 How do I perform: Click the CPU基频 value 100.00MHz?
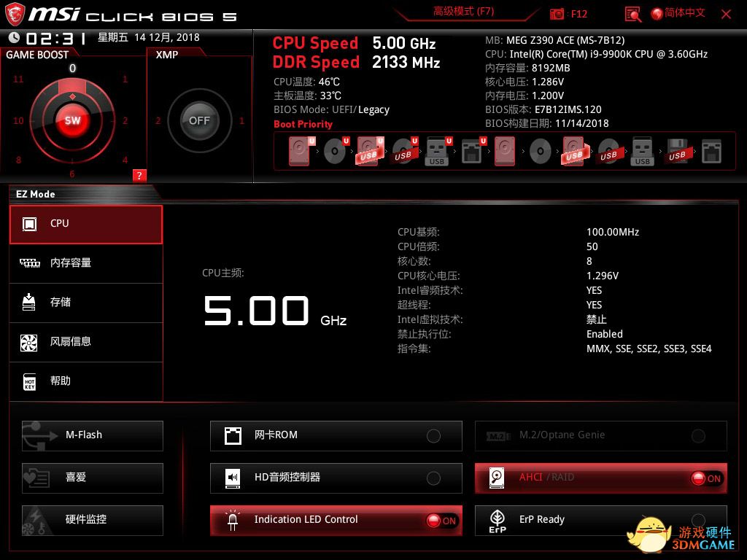point(613,232)
